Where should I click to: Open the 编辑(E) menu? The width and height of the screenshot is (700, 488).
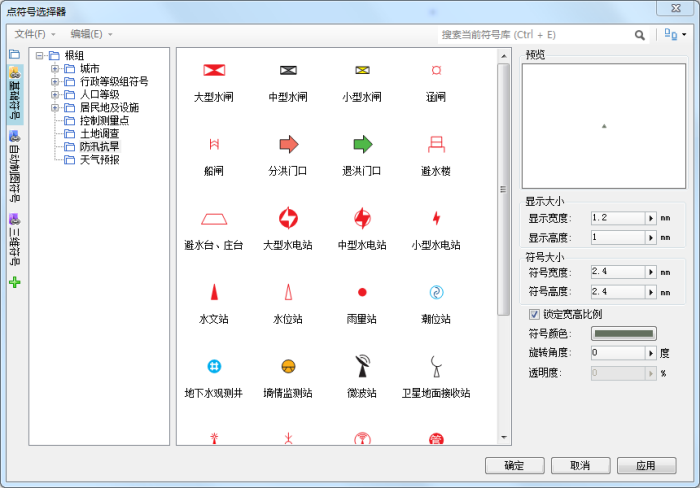[91, 34]
